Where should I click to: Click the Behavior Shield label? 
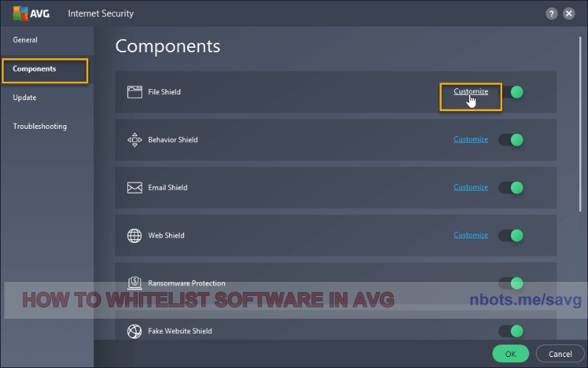(x=173, y=140)
